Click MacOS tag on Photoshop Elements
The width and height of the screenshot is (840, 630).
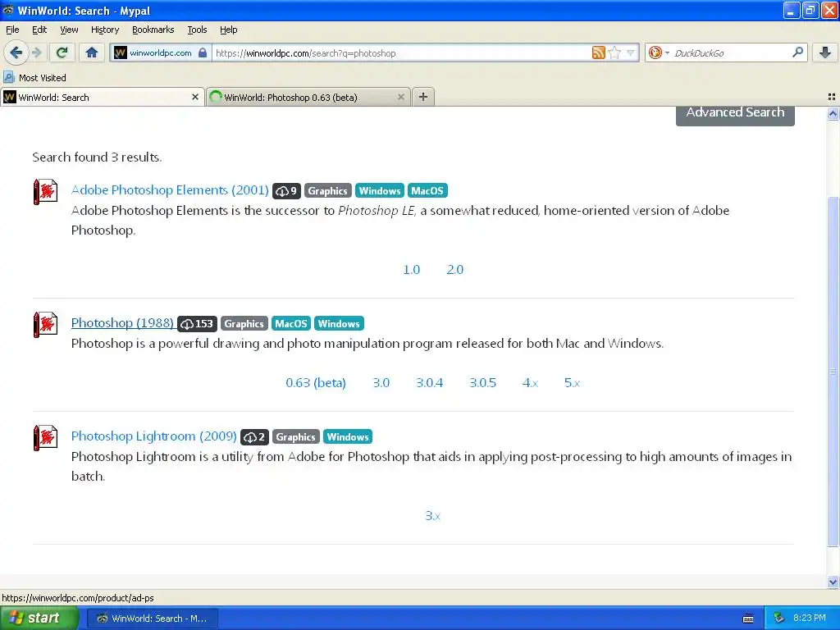[x=427, y=190]
